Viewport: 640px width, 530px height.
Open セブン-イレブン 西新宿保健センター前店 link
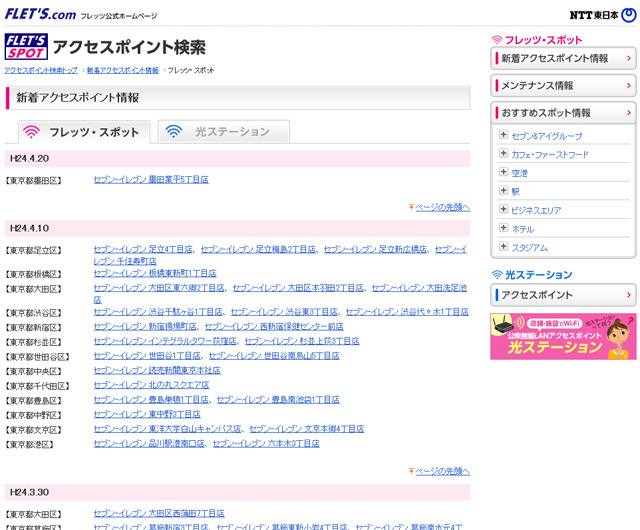click(274, 327)
